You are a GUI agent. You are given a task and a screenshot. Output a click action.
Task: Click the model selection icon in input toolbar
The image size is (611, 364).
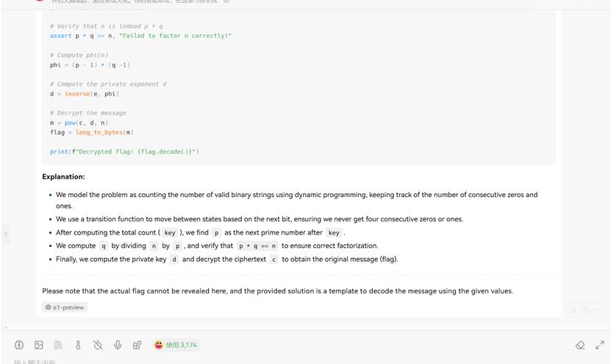[x=19, y=345]
